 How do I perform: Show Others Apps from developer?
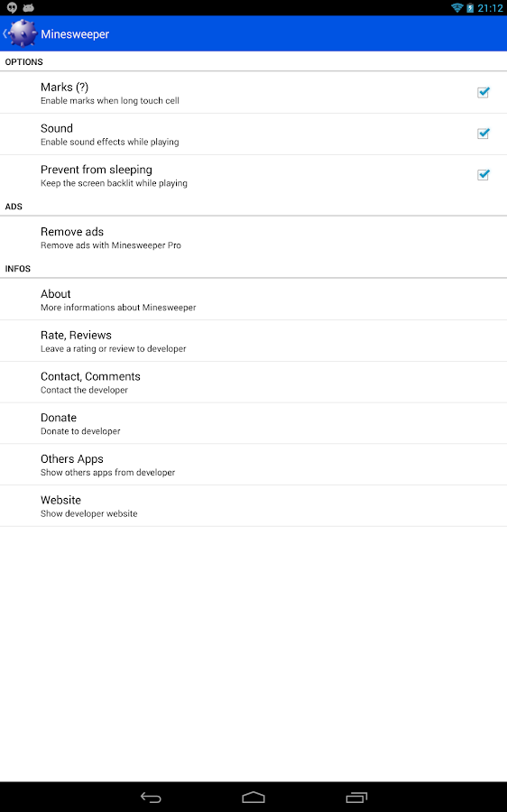coord(253,465)
